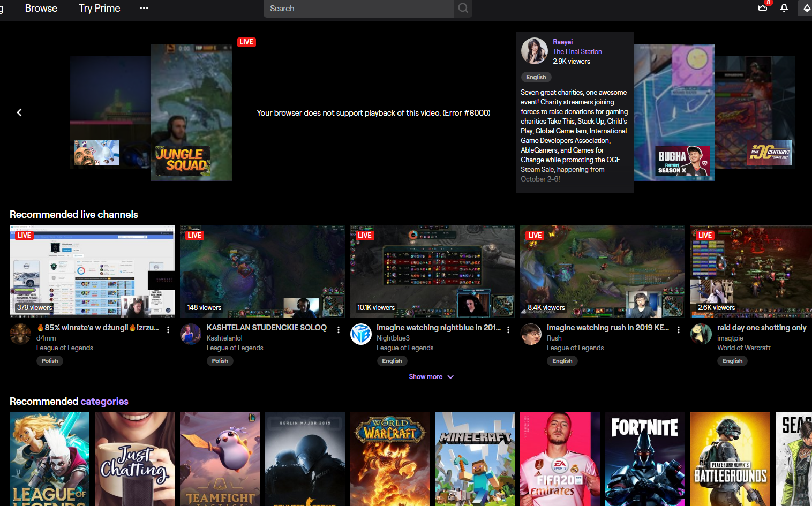
Task: Open 'imagine watching nightblue in 201...' title
Action: [x=439, y=328]
